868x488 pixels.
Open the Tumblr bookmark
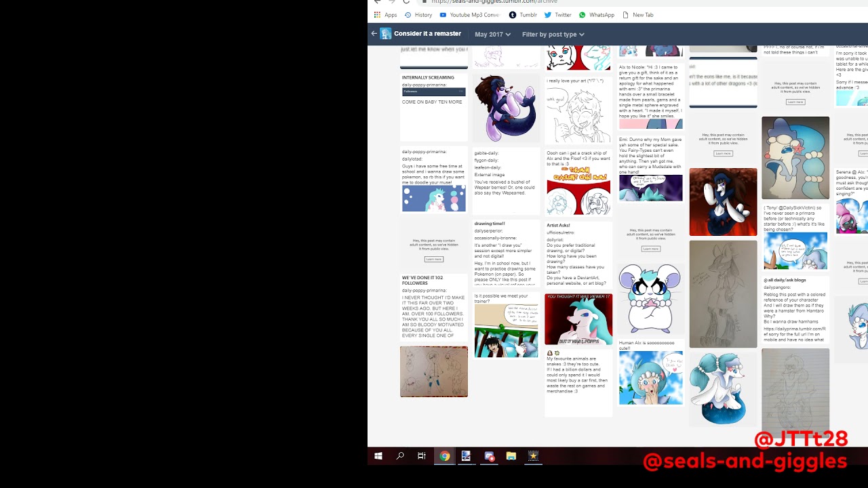[x=523, y=15]
